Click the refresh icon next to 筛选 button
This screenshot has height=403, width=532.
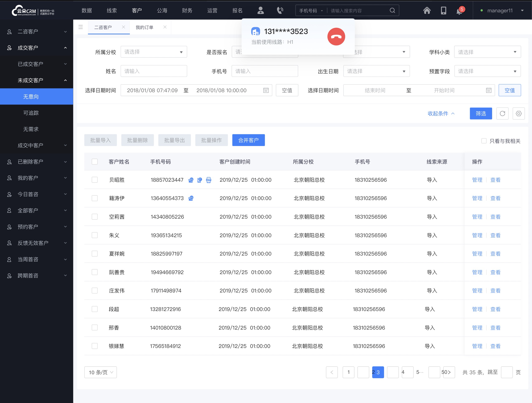(x=502, y=113)
